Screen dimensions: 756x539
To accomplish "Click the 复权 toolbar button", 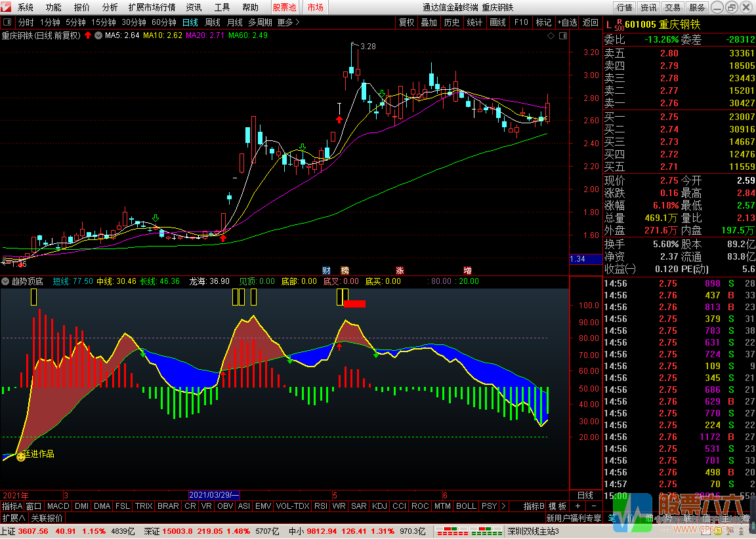I will 406,22.
